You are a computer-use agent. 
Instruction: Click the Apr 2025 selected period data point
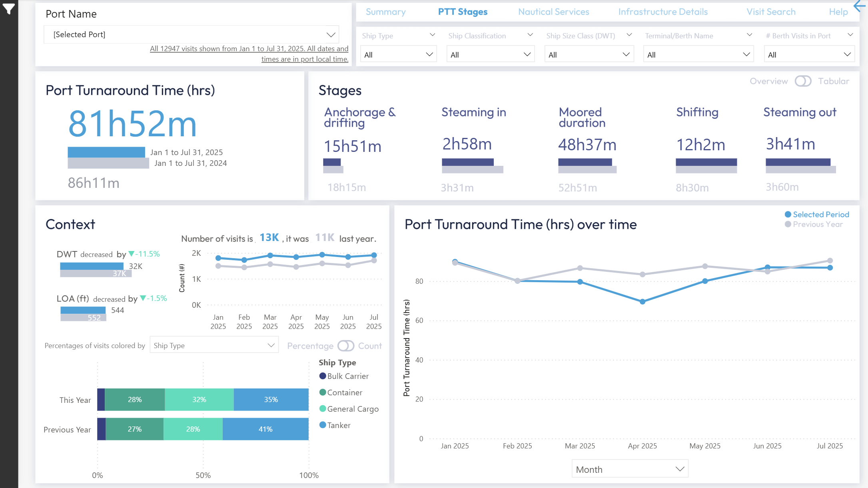click(x=642, y=302)
